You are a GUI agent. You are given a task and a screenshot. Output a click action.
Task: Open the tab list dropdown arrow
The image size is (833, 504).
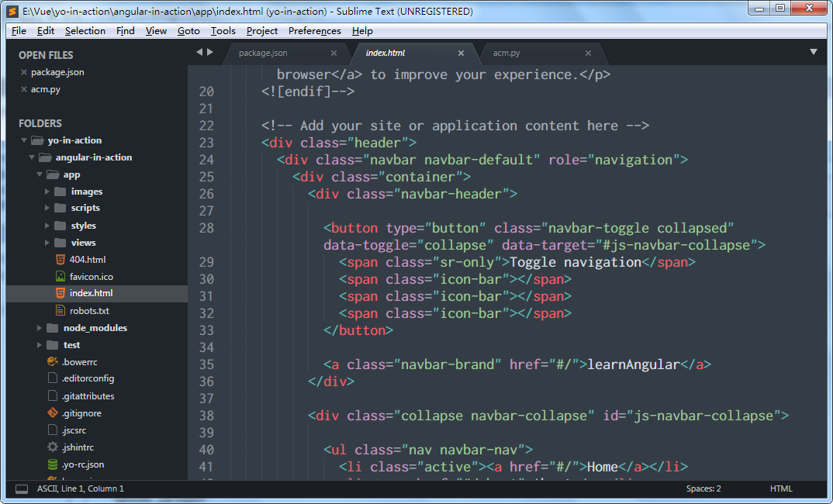click(x=814, y=52)
